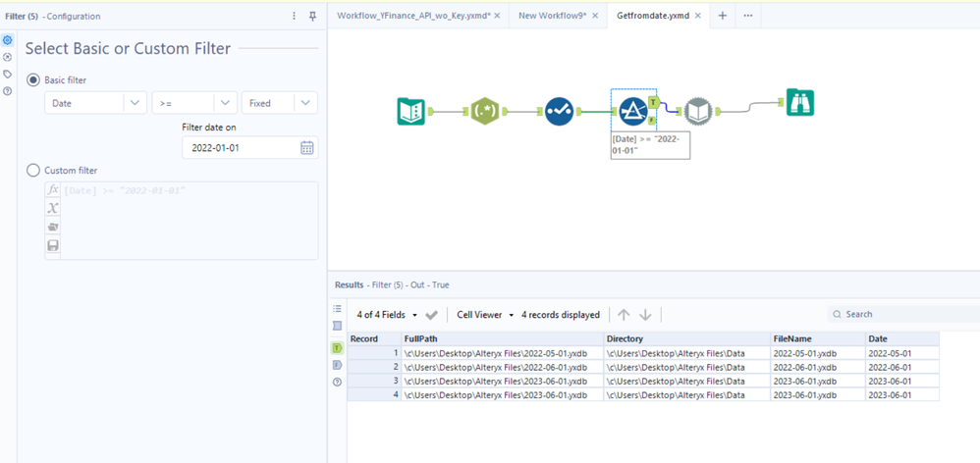The image size is (980, 463).
Task: Click the X variables icon in custom filter
Action: pos(53,208)
